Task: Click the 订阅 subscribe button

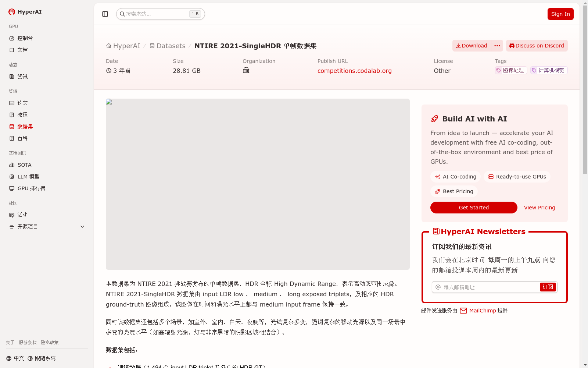Action: (548, 287)
